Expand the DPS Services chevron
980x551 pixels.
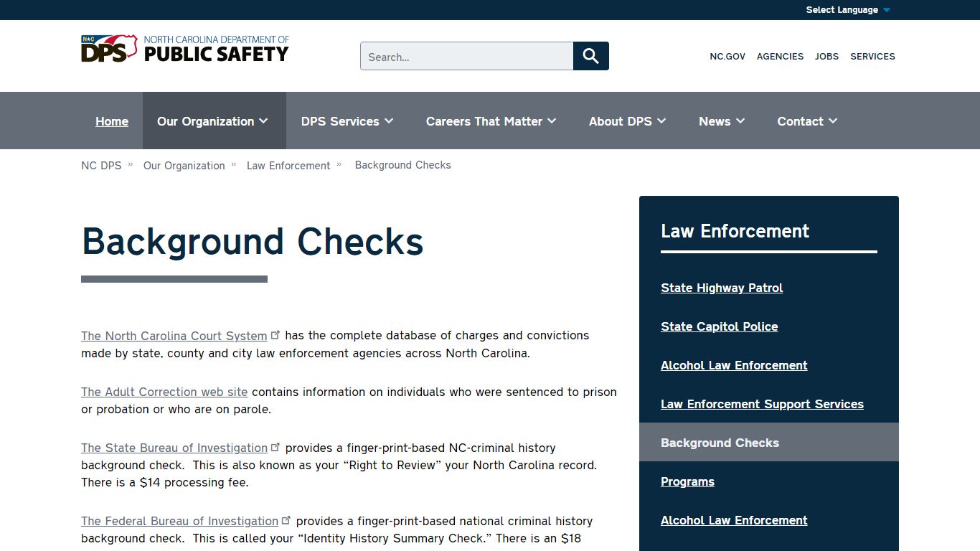coord(389,121)
